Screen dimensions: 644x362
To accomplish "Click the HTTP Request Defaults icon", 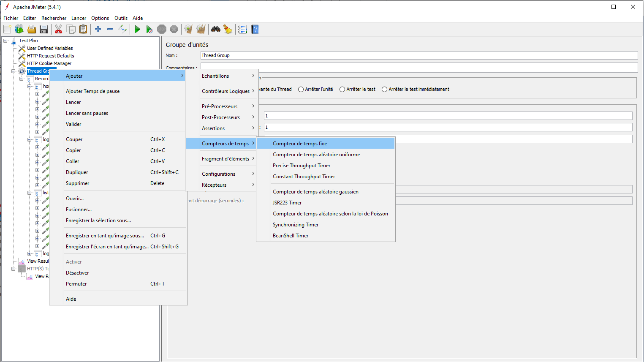I will 22,56.
